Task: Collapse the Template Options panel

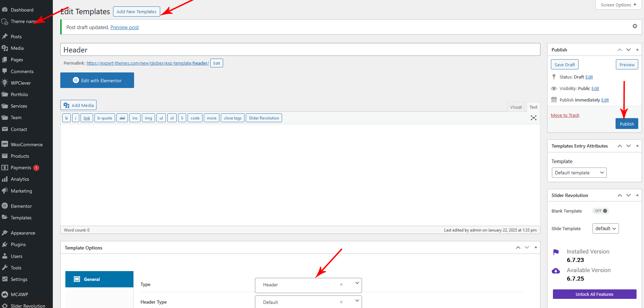Action: (x=536, y=247)
